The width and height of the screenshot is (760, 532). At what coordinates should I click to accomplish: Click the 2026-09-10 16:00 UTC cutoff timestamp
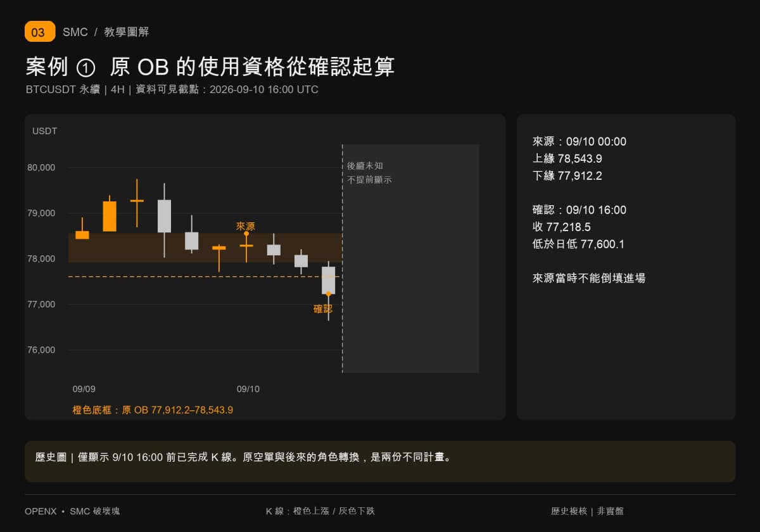pos(264,89)
